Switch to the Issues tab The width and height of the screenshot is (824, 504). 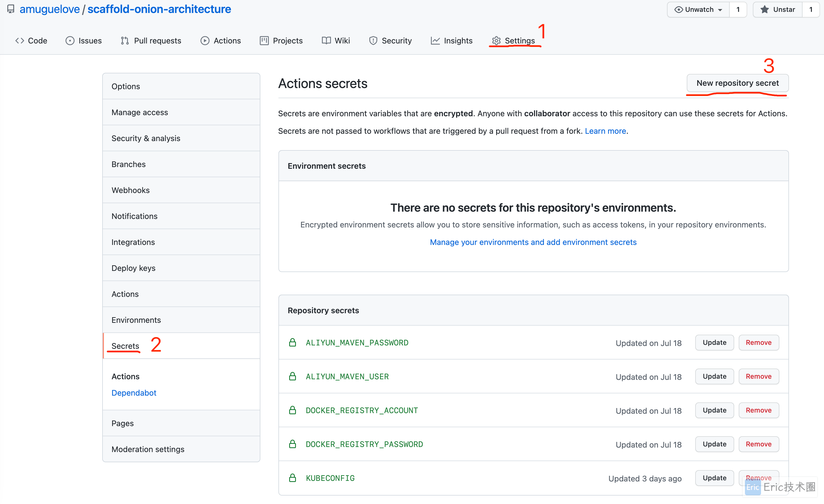point(84,41)
